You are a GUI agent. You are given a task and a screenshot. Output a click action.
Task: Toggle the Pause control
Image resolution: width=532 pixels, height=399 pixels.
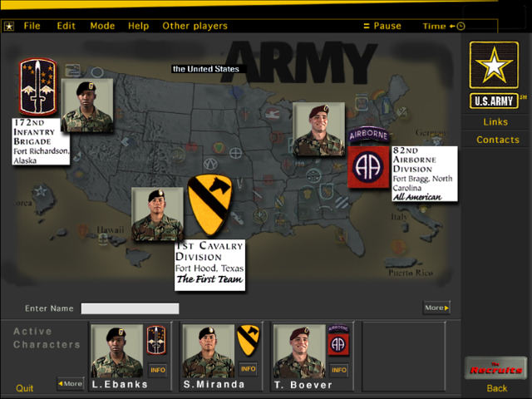pyautogui.click(x=382, y=26)
